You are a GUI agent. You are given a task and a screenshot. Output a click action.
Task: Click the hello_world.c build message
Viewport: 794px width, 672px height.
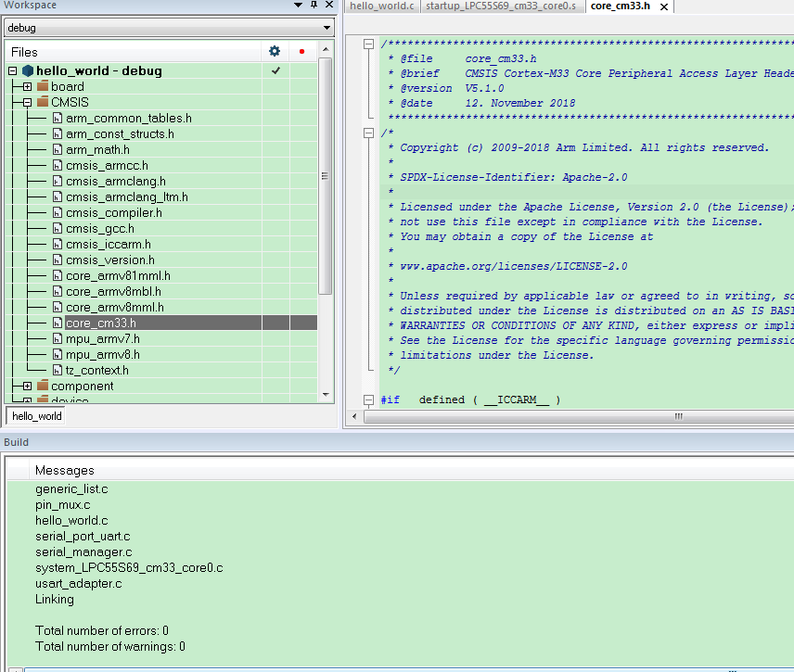71,520
